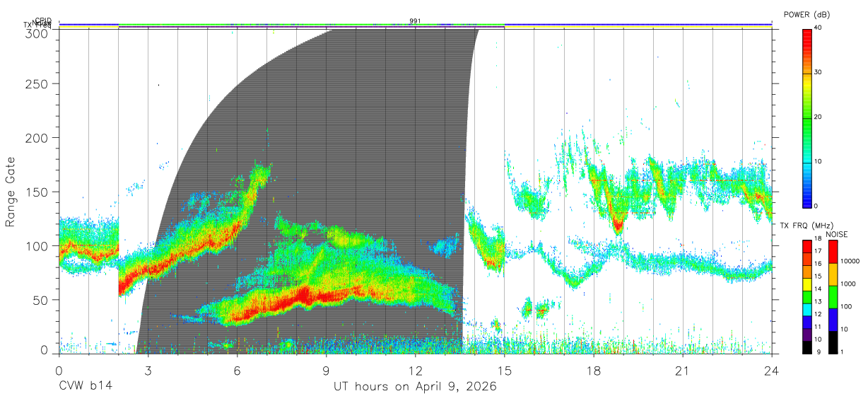868x401 pixels.
Task: Pick the green middle of POWER colorbar
Action: 807,117
